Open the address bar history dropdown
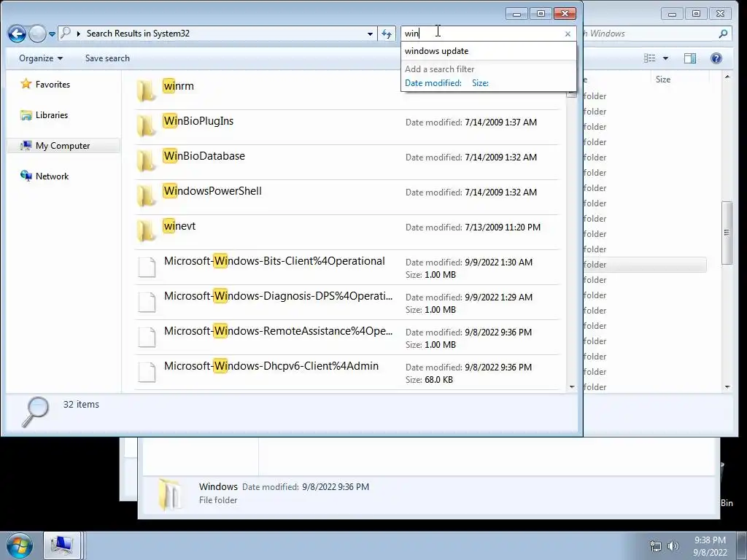The height and width of the screenshot is (560, 747). pos(370,34)
